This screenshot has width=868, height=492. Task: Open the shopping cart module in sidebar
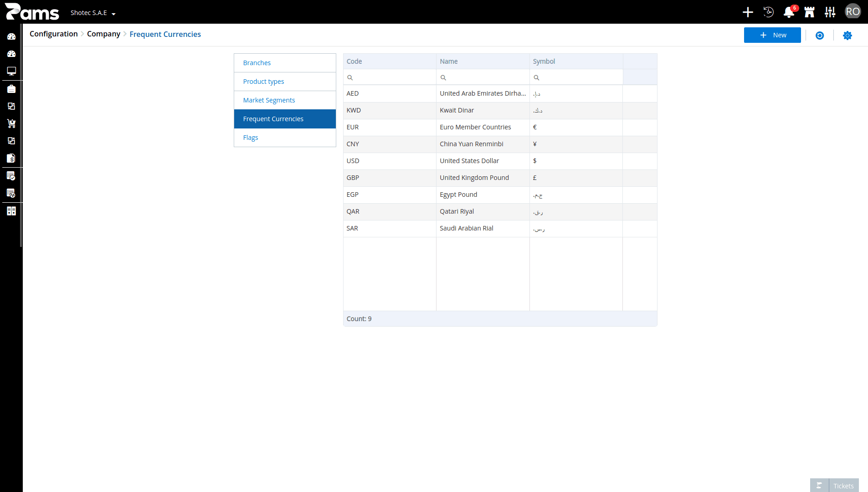[11, 123]
